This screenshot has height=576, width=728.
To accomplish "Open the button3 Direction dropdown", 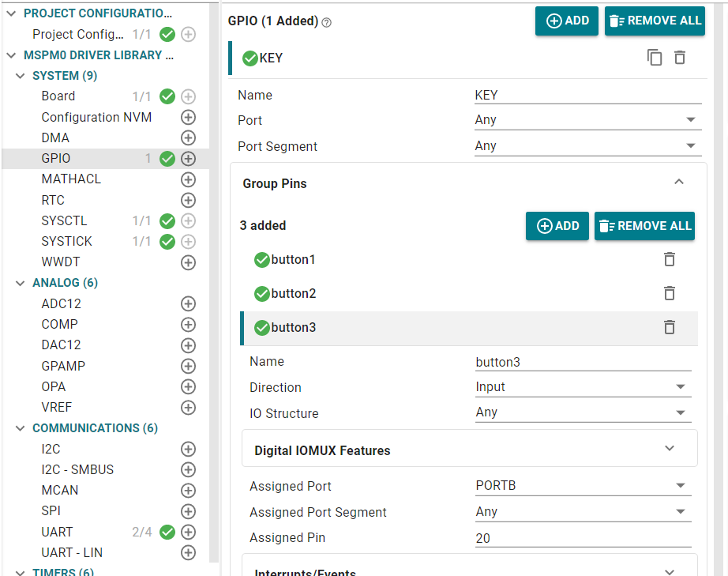I will tap(584, 387).
